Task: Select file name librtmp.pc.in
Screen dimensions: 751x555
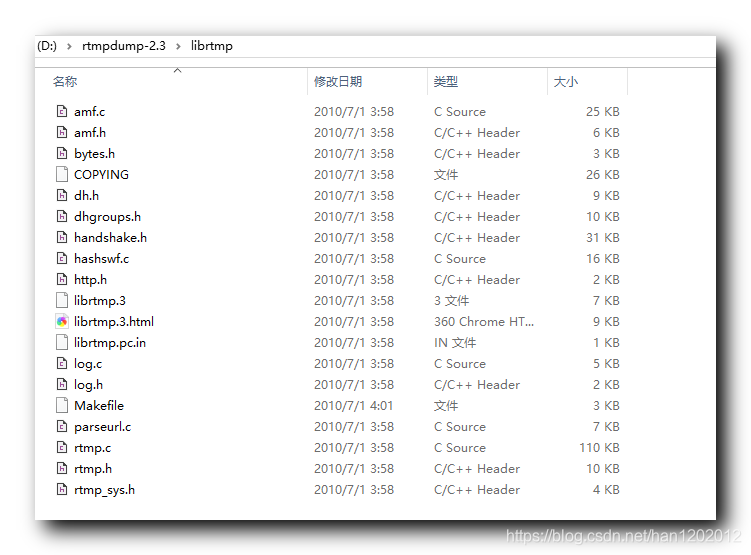Action: [x=110, y=343]
